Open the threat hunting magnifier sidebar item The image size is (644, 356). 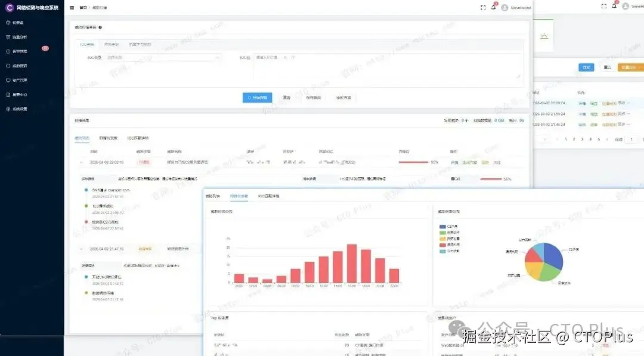pos(17,66)
